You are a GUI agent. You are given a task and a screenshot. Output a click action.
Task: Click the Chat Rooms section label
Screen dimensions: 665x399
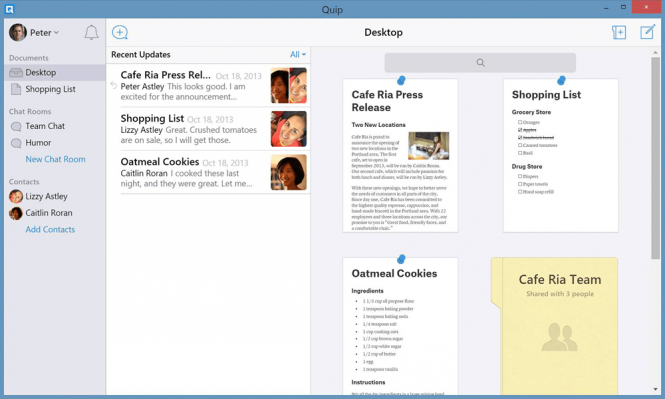point(30,112)
